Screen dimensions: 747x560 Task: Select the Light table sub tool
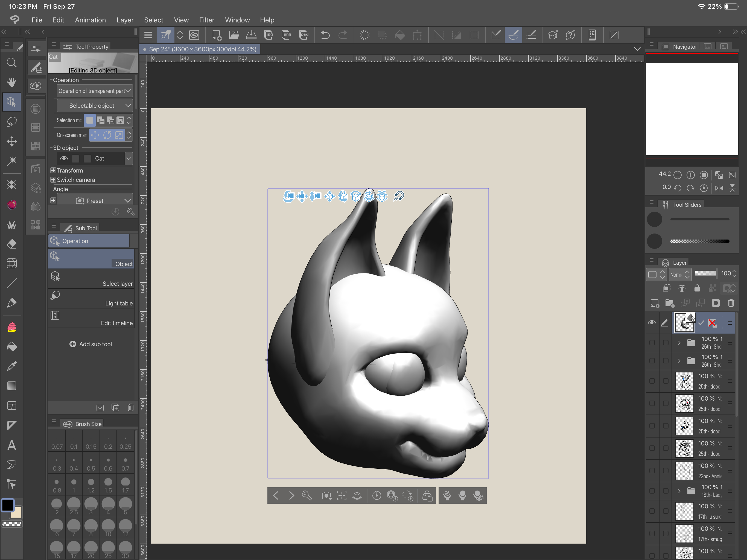(91, 299)
